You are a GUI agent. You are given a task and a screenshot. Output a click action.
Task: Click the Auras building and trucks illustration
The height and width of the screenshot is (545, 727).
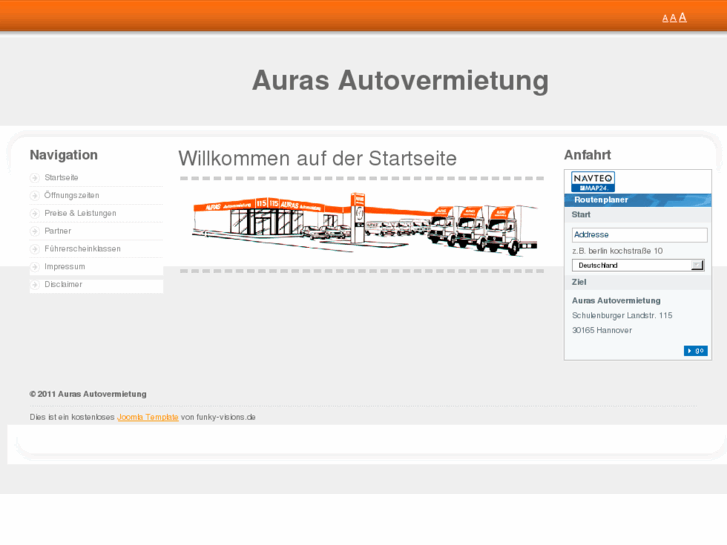click(x=365, y=224)
